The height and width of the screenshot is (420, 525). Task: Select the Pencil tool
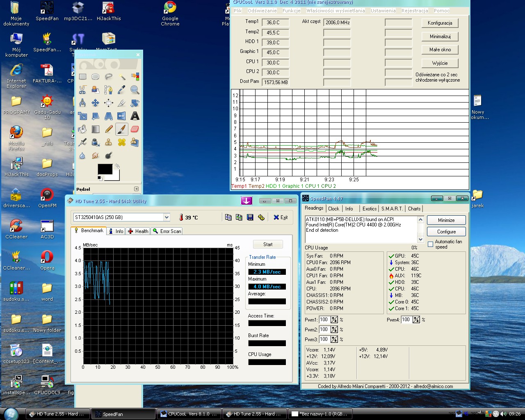click(x=109, y=129)
